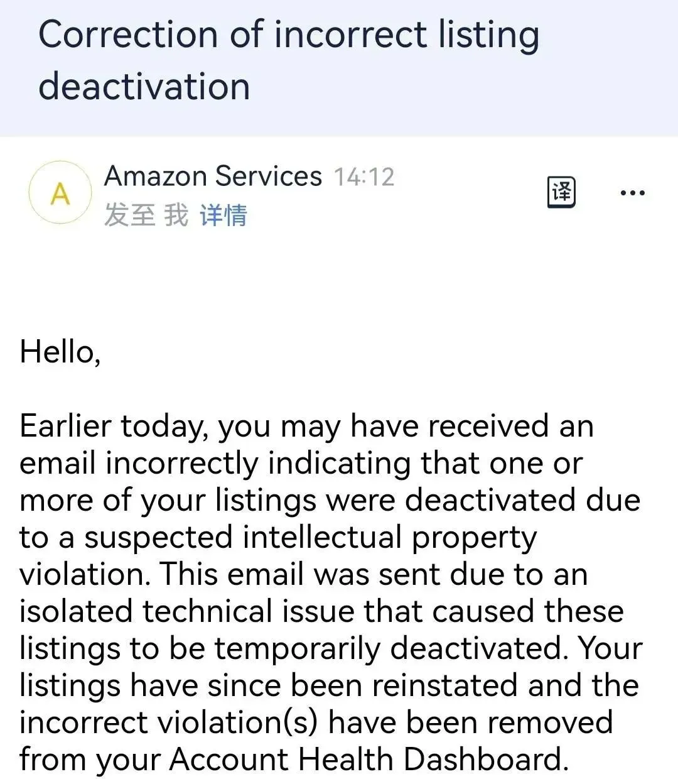The image size is (678, 784).
Task: Tap the words "email incorrectly indicating"
Action: tap(215, 464)
